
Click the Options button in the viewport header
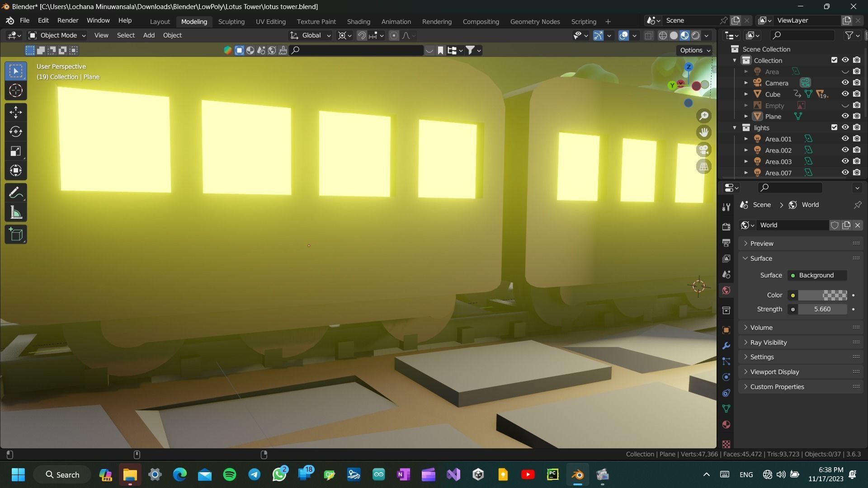pos(694,50)
